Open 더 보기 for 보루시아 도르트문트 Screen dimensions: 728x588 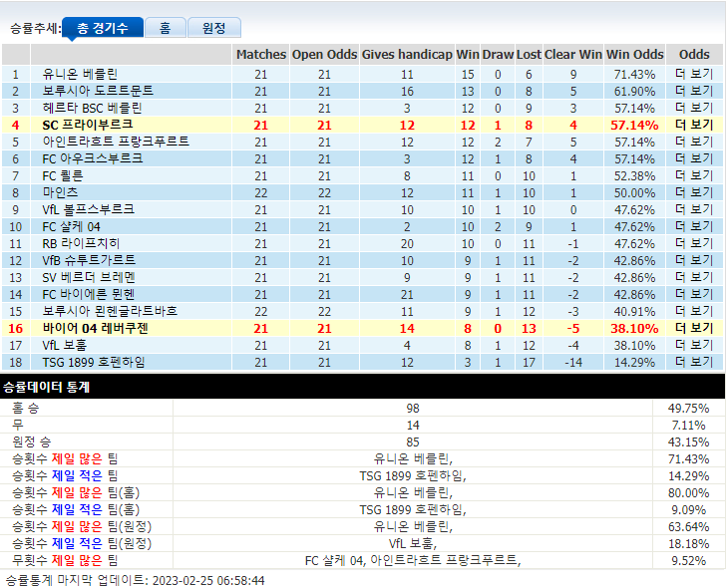pyautogui.click(x=694, y=91)
